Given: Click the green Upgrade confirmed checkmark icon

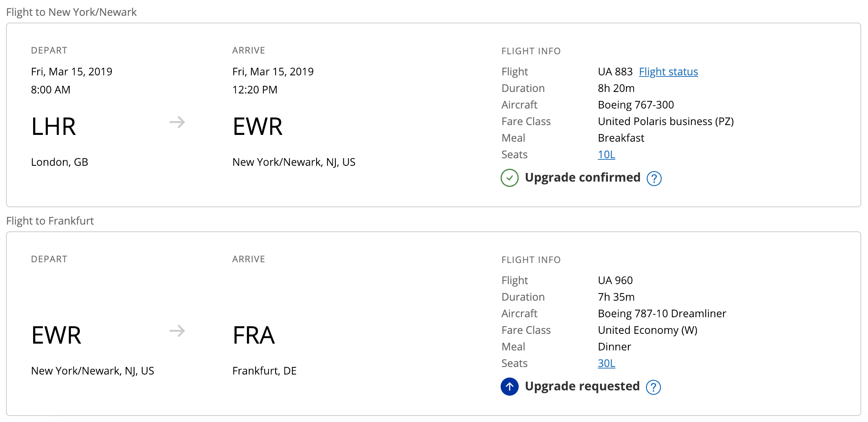Looking at the screenshot, I should [509, 178].
